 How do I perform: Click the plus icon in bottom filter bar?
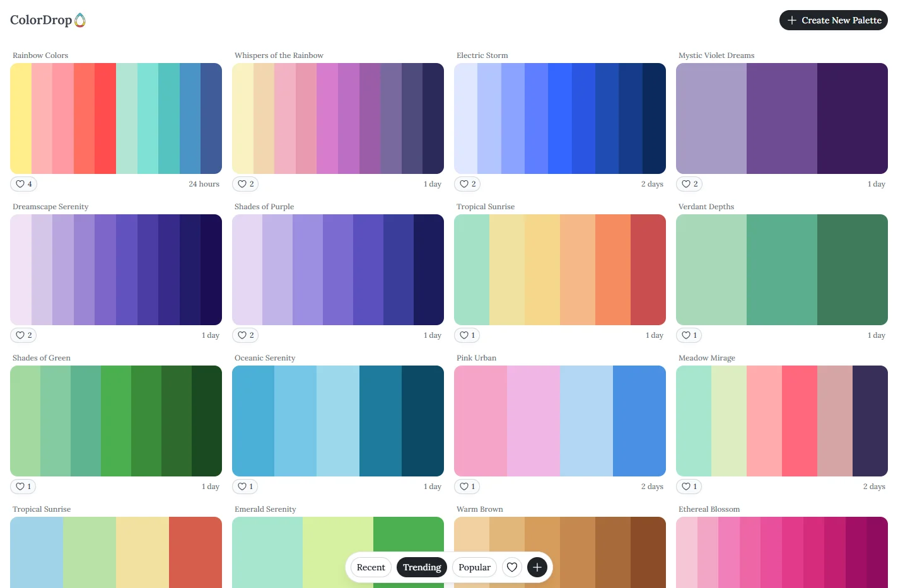[x=537, y=567]
